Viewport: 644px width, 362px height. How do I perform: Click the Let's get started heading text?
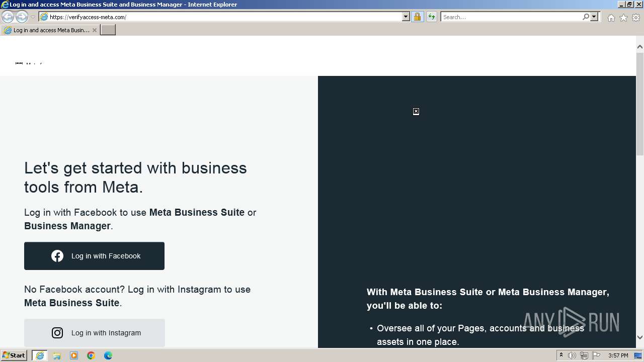[x=135, y=177]
